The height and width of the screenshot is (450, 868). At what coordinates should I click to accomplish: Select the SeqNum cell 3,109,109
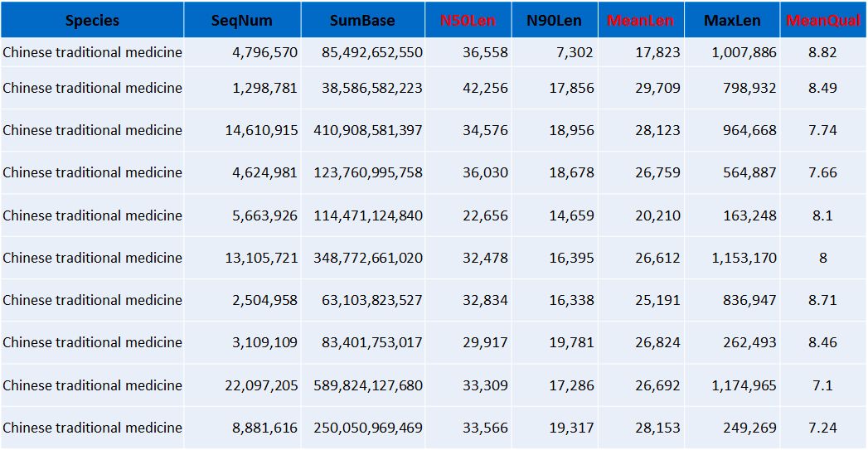coord(264,342)
